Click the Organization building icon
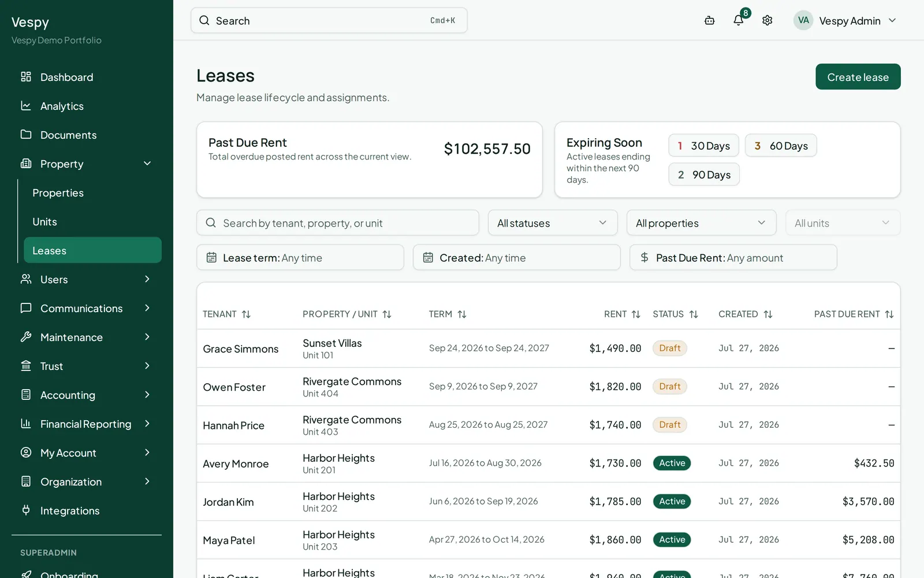This screenshot has height=578, width=924. click(26, 481)
